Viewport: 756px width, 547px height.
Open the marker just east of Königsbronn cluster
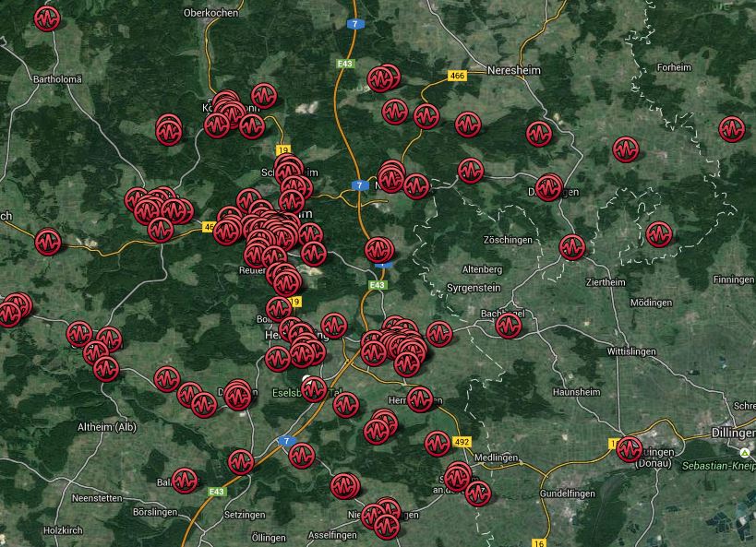[x=264, y=95]
